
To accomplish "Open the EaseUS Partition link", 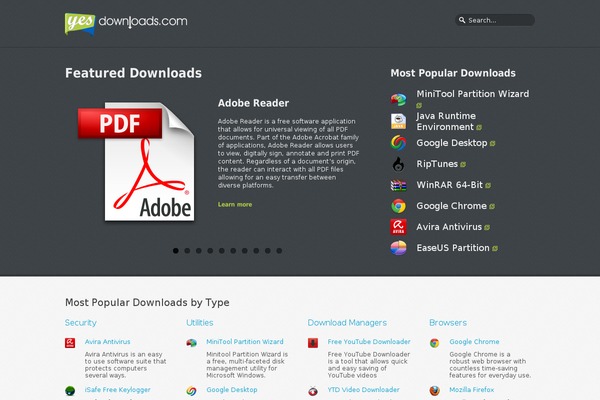I will click(x=453, y=248).
